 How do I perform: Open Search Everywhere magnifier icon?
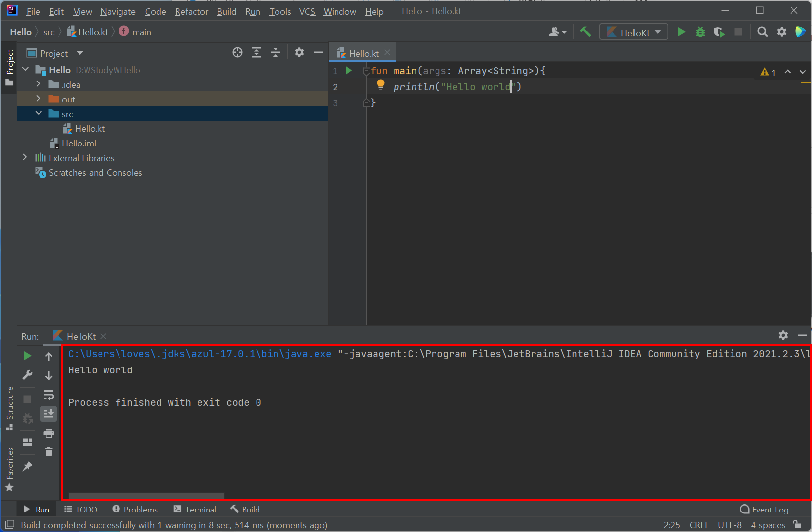click(762, 32)
